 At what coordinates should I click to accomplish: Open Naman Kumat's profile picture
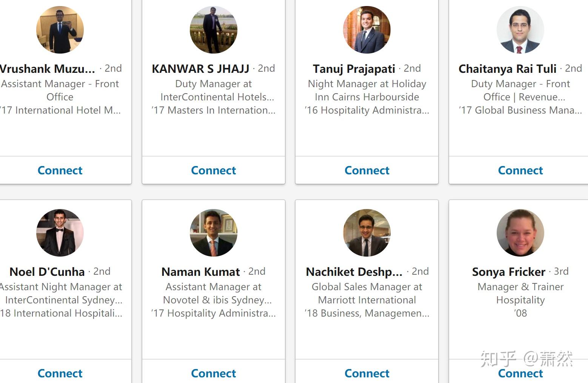pyautogui.click(x=213, y=233)
